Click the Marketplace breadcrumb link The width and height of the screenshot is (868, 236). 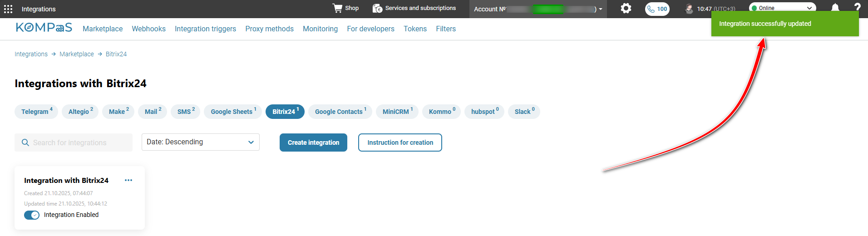click(77, 54)
